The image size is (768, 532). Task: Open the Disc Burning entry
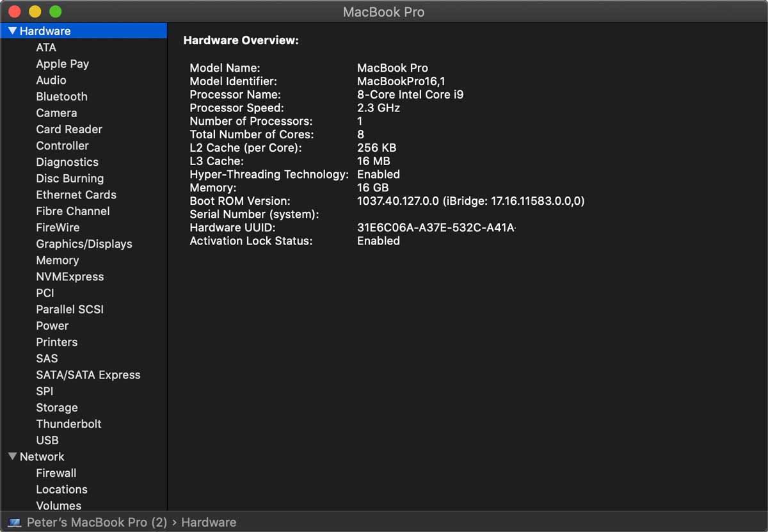pyautogui.click(x=70, y=179)
